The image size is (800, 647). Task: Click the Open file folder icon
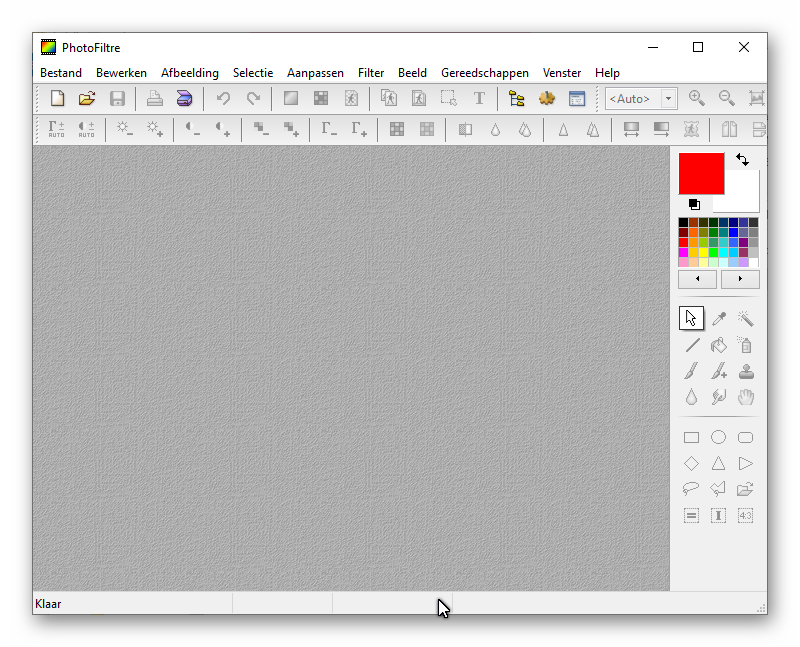[87, 98]
